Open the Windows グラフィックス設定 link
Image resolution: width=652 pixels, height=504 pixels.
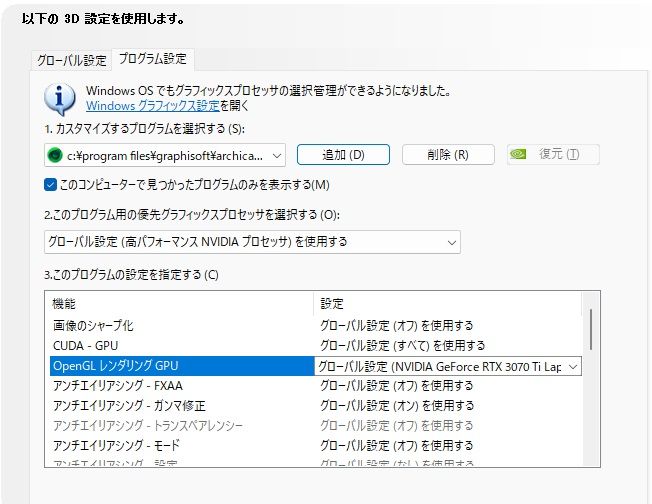click(153, 106)
